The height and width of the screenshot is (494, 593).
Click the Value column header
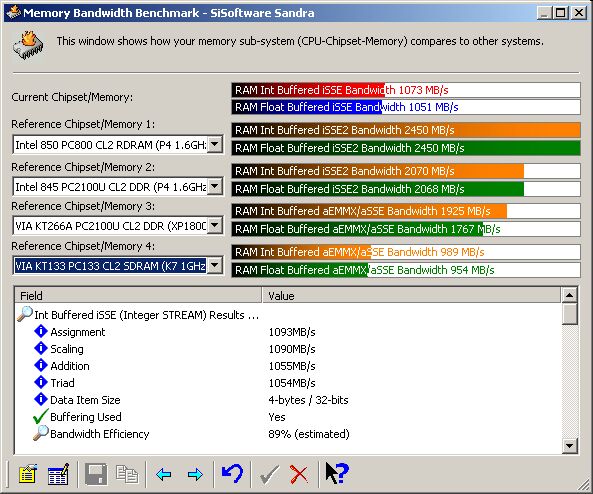point(411,295)
